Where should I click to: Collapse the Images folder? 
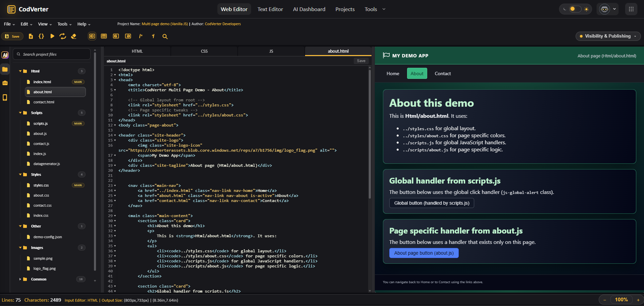click(x=20, y=248)
